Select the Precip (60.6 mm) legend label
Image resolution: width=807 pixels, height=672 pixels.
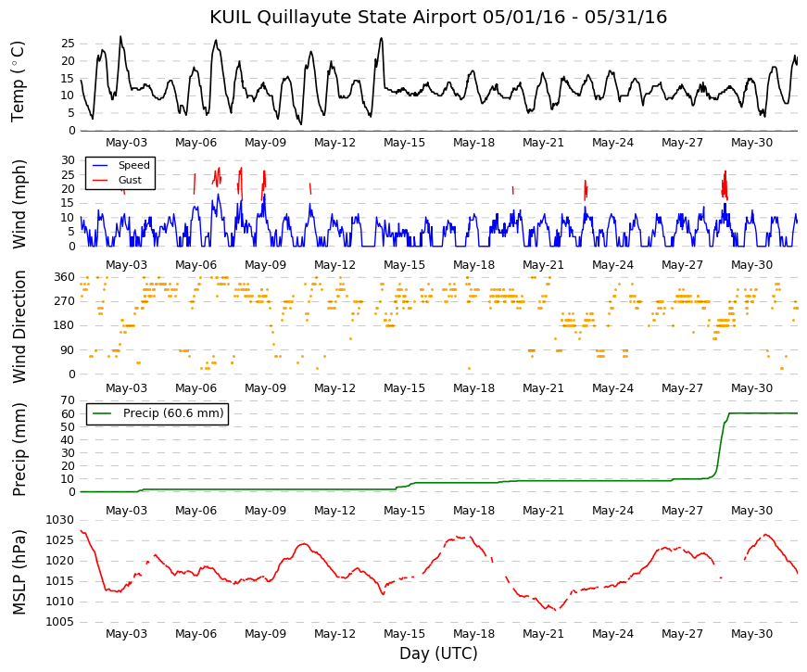click(x=173, y=413)
